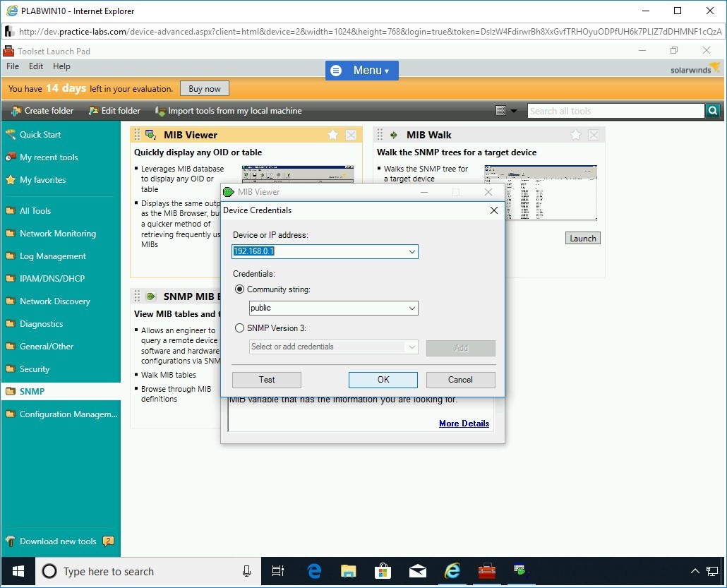Open the Edge browser on the taskbar
The width and height of the screenshot is (727, 588).
[x=314, y=571]
